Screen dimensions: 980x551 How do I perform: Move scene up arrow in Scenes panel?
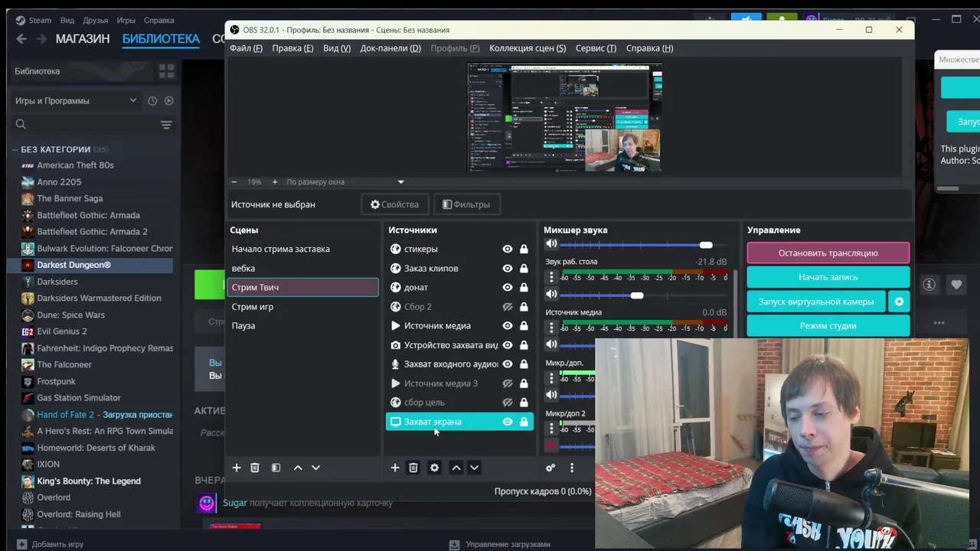pos(298,468)
